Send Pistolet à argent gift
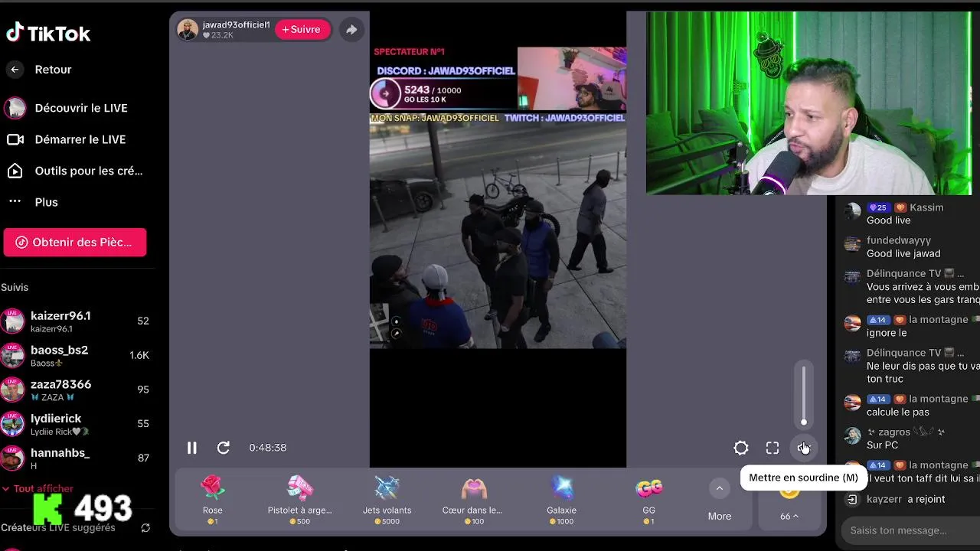The image size is (980, 551). click(x=299, y=500)
